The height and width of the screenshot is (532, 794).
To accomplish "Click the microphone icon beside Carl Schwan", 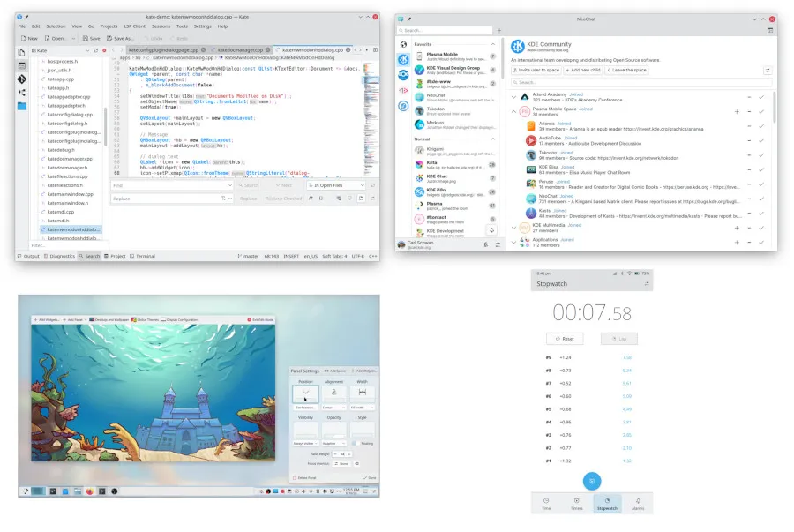I will click(x=486, y=244).
